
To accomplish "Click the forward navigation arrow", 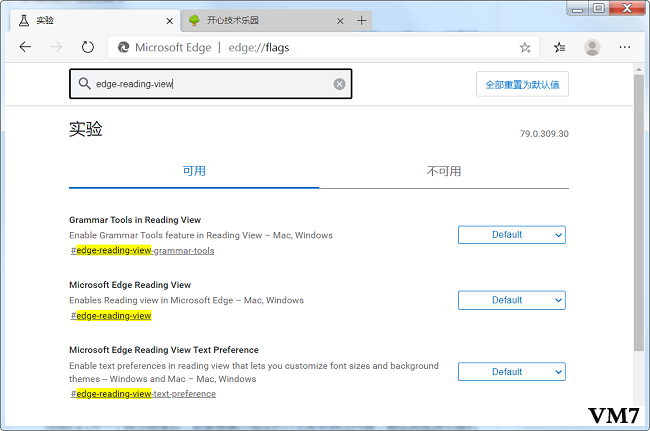I will pos(56,47).
